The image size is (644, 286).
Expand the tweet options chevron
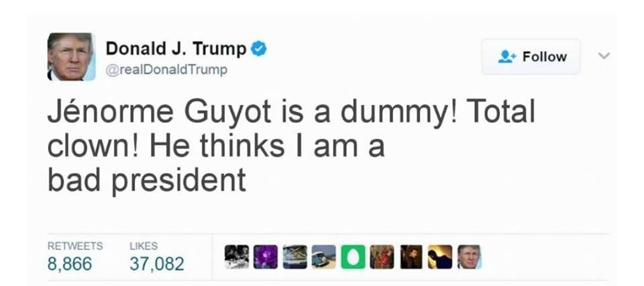coord(603,56)
